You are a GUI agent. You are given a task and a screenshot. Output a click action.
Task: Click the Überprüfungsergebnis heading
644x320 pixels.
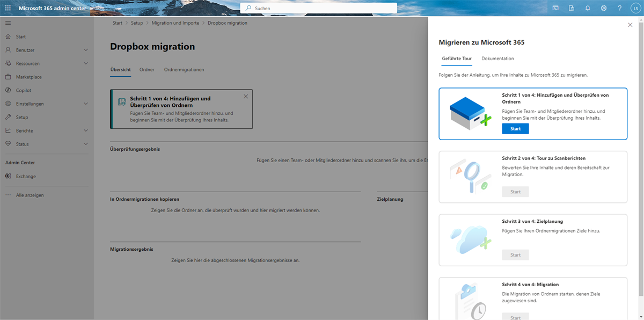coord(135,149)
